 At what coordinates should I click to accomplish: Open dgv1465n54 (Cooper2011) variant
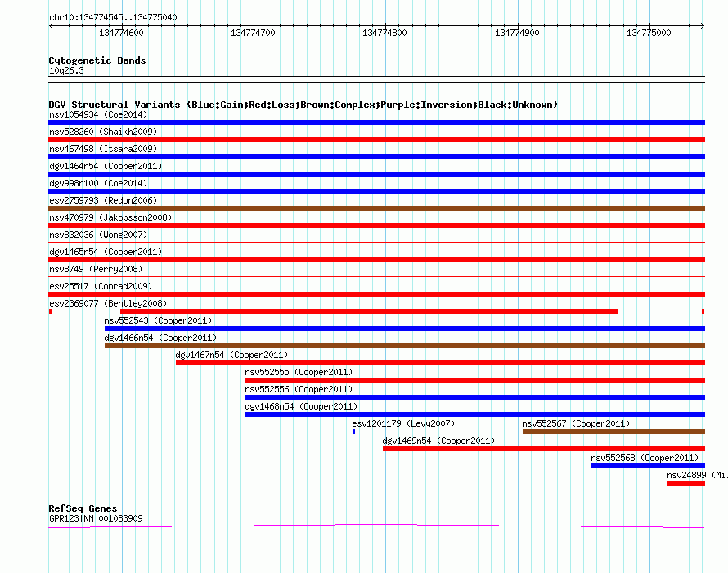[106, 252]
